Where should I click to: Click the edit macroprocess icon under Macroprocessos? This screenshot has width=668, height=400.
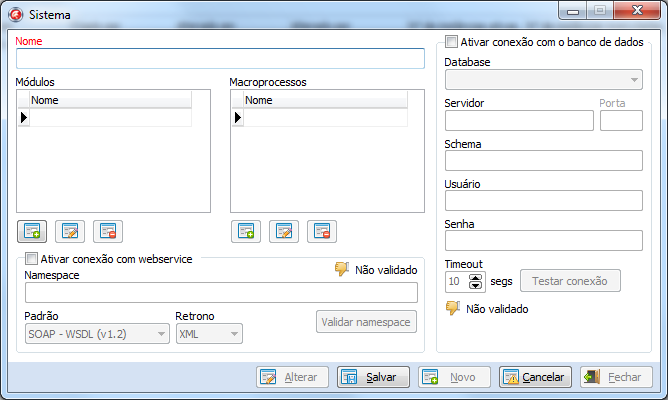point(284,231)
